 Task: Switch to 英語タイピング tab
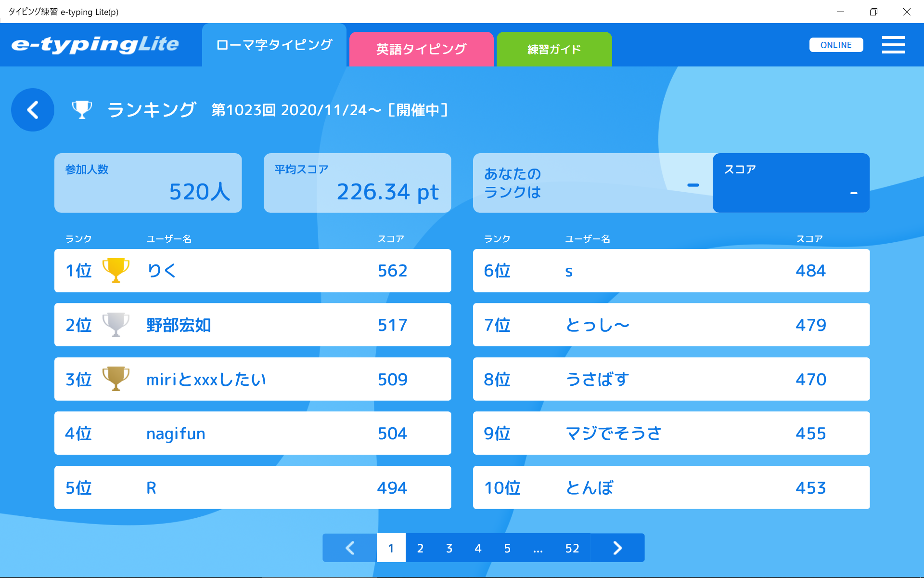(421, 49)
